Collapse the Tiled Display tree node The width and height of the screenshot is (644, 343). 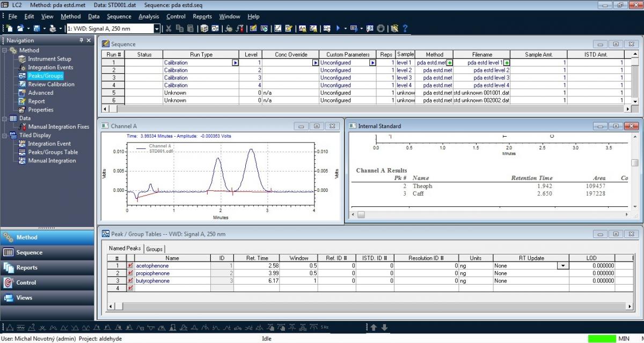[5, 136]
